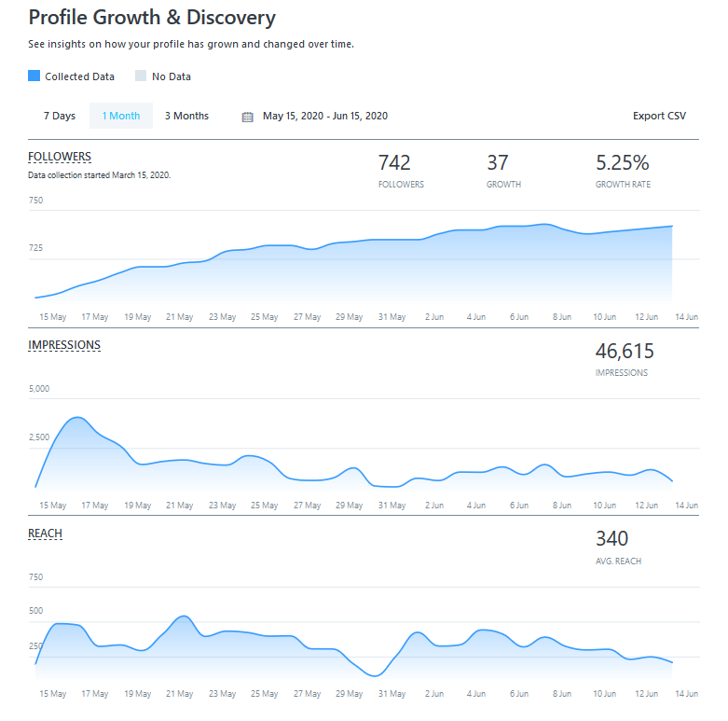Click the impressions peak near 17 May
This screenshot has width=728, height=721.
coord(77,417)
